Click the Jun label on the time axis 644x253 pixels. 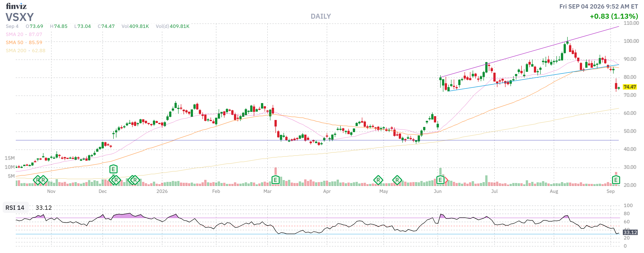pyautogui.click(x=438, y=191)
